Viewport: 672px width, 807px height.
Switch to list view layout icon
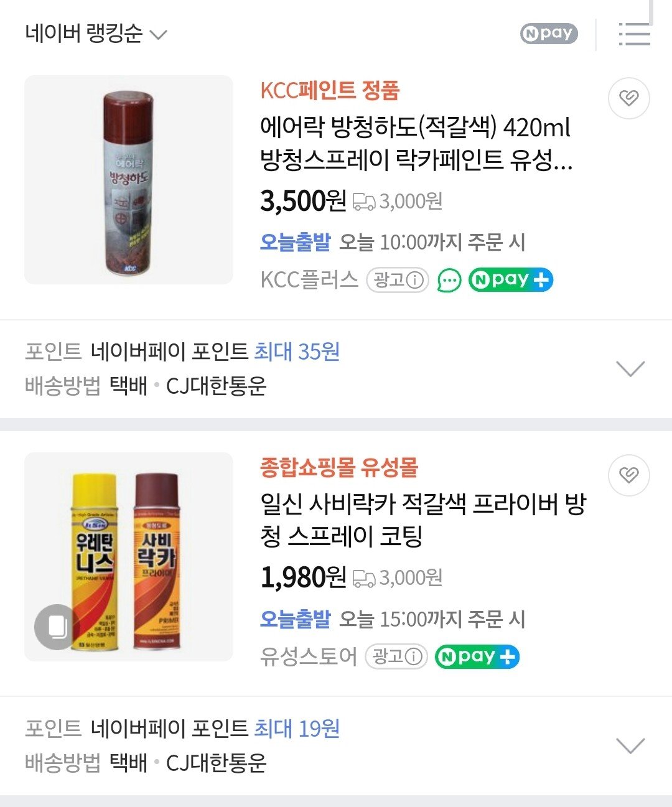pyautogui.click(x=634, y=34)
